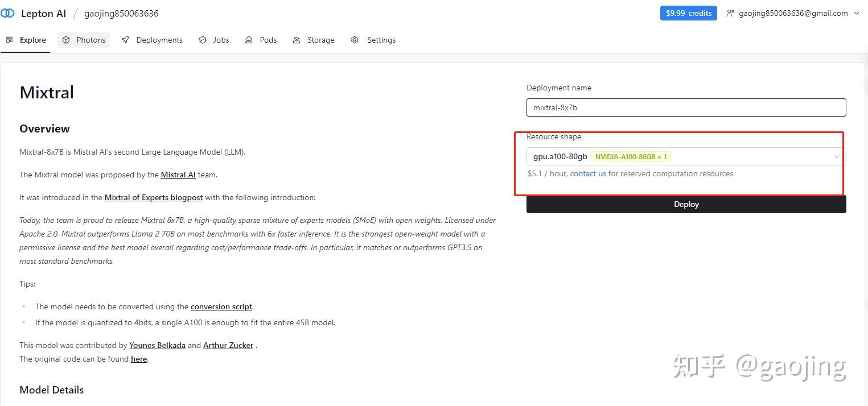868x406 pixels.
Task: Open Younes Belkada's profile link
Action: (x=157, y=345)
